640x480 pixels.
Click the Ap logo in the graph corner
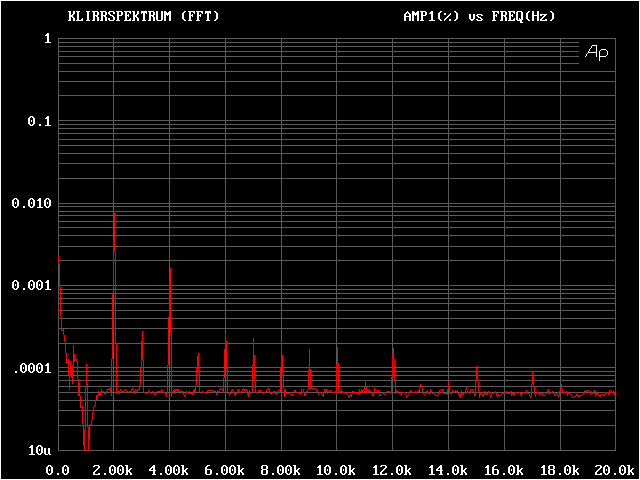point(595,52)
